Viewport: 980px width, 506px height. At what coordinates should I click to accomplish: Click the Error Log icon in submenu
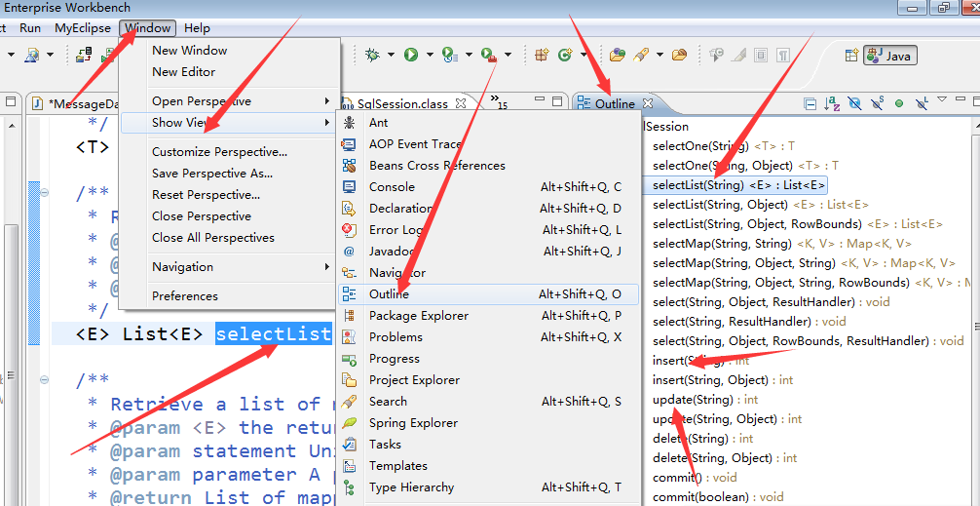(349, 229)
